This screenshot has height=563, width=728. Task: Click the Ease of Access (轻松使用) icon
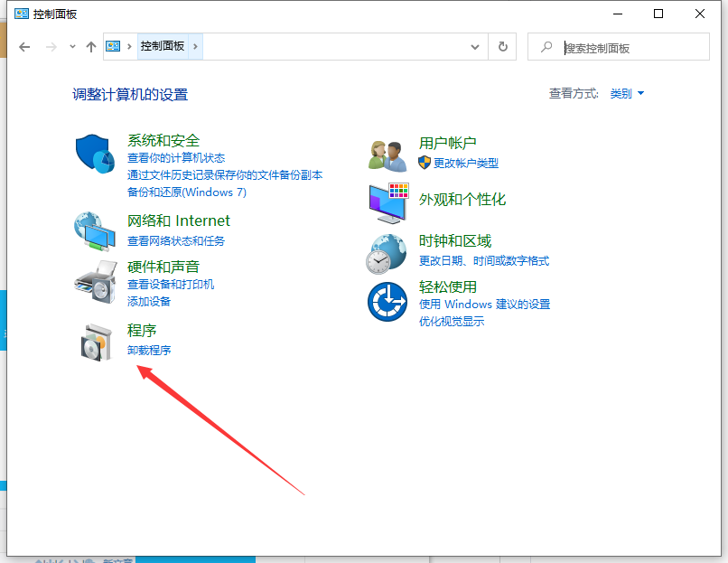(x=388, y=301)
